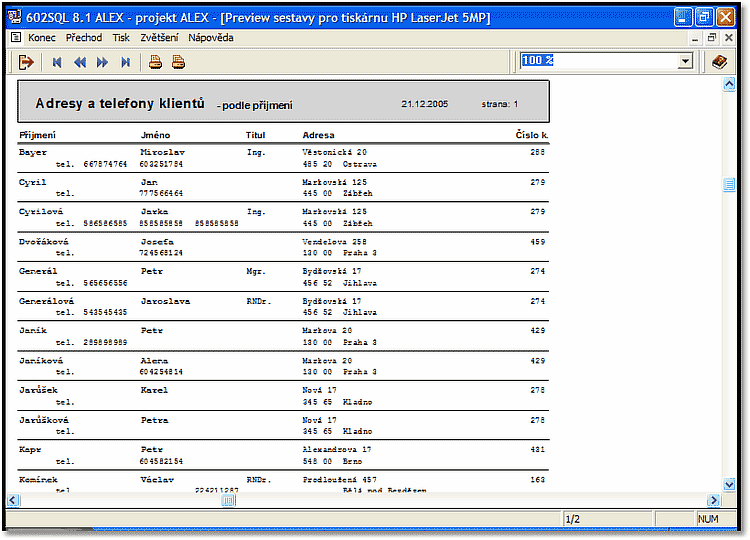Viewport: 750px width, 540px height.
Task: Expand the zoom percentage dropdown arrow
Action: pos(685,61)
